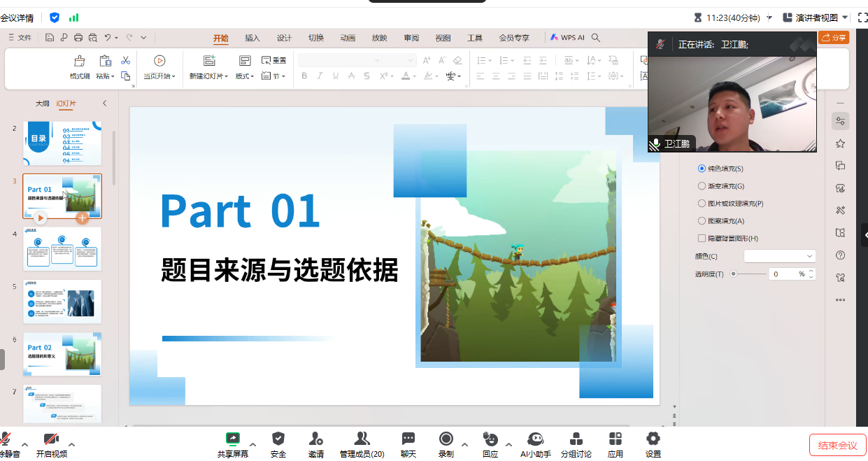The width and height of the screenshot is (868, 461).
Task: Click the Copy icon below scissors
Action: (x=126, y=76)
